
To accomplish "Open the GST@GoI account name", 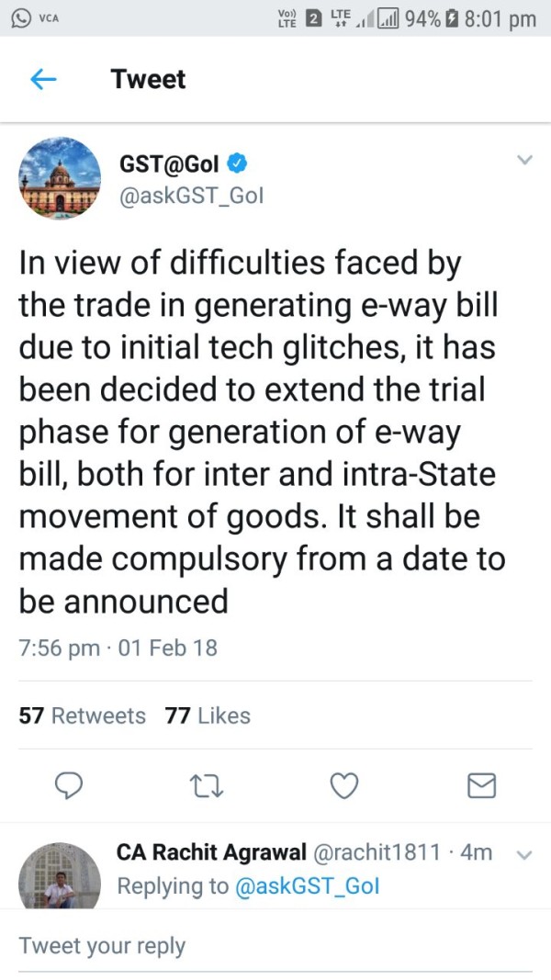I will coord(170,164).
